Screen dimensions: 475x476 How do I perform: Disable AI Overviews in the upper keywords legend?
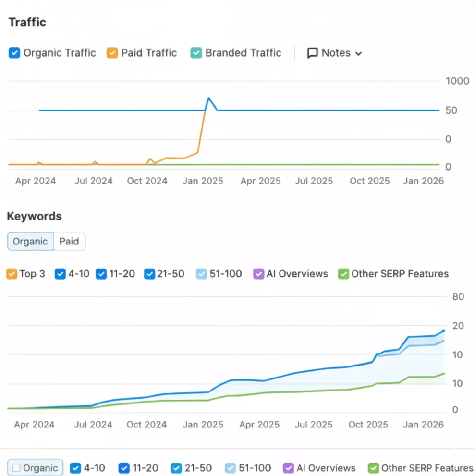coord(258,274)
